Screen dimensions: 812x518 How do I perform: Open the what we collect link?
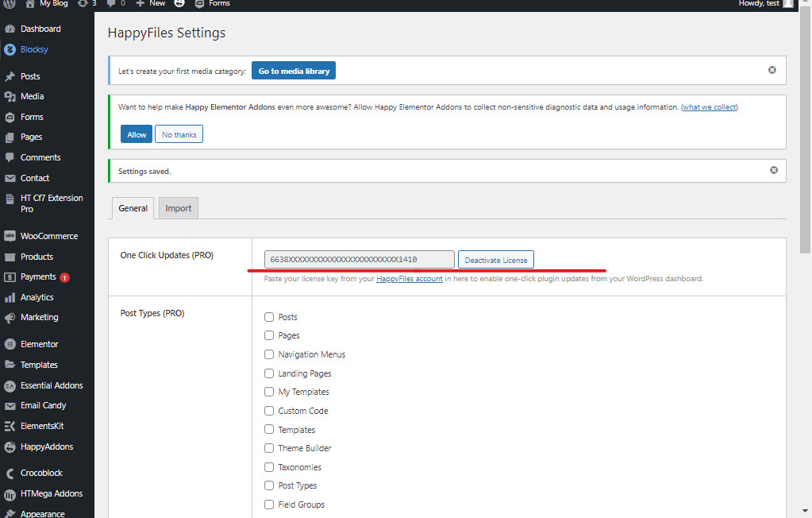click(710, 106)
